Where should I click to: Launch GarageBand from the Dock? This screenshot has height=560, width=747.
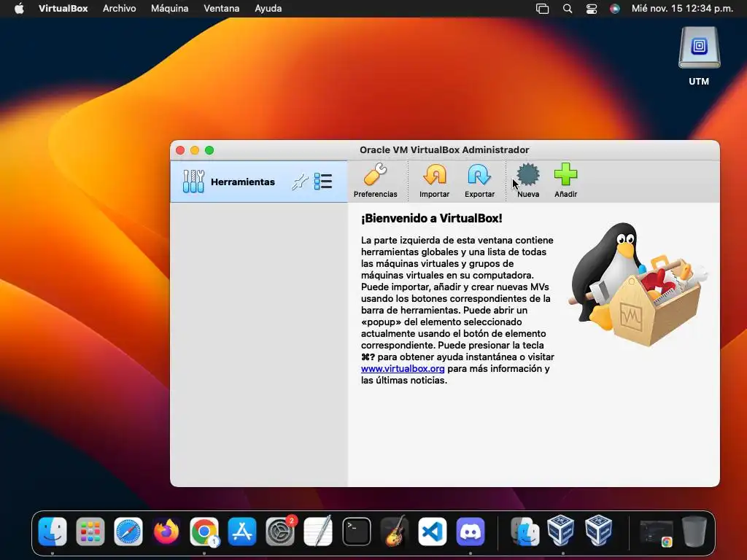395,532
